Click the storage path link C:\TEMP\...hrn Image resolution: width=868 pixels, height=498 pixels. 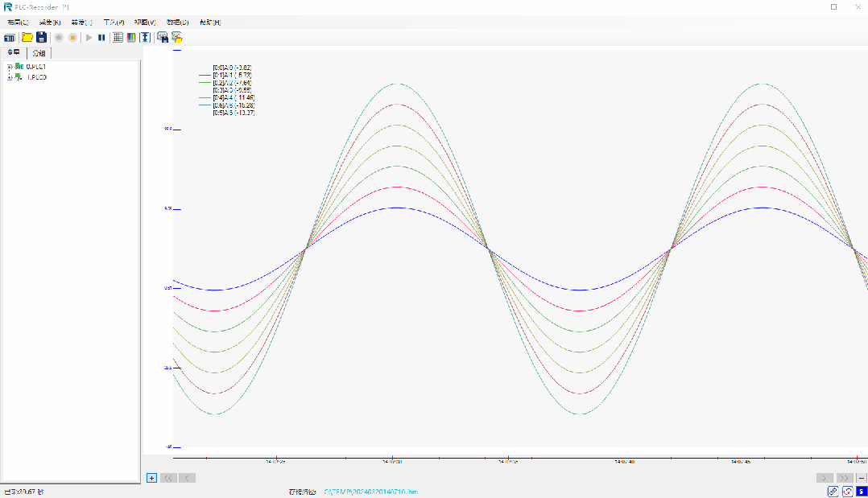(370, 492)
